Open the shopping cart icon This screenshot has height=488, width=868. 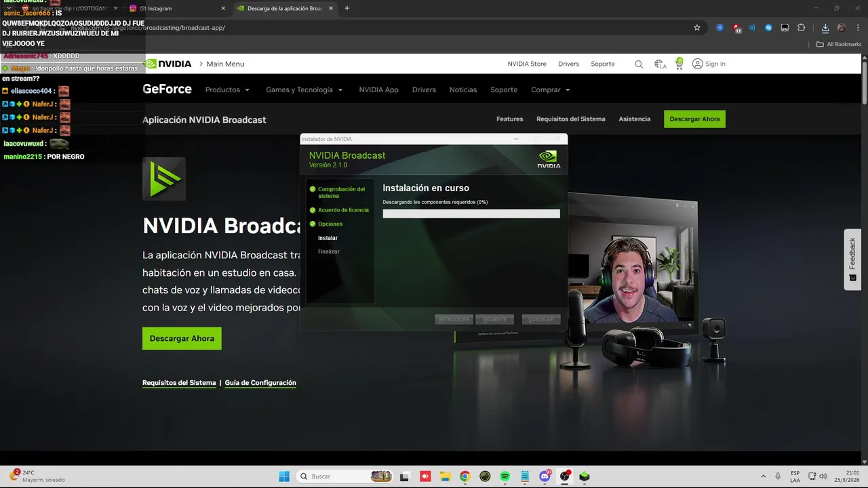tap(679, 63)
